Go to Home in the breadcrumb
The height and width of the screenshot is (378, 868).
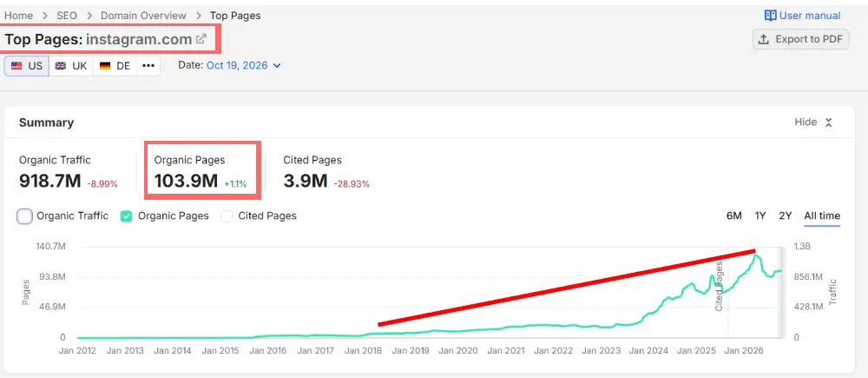[18, 16]
